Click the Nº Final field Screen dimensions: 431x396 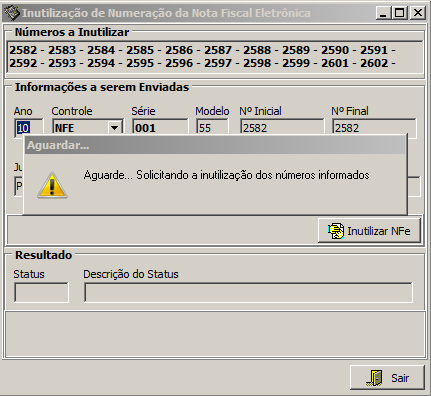pos(374,128)
